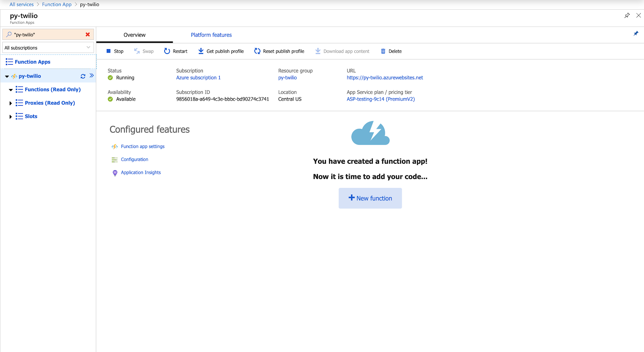Click the Functions (Read Only) list icon
644x352 pixels.
pyautogui.click(x=19, y=89)
